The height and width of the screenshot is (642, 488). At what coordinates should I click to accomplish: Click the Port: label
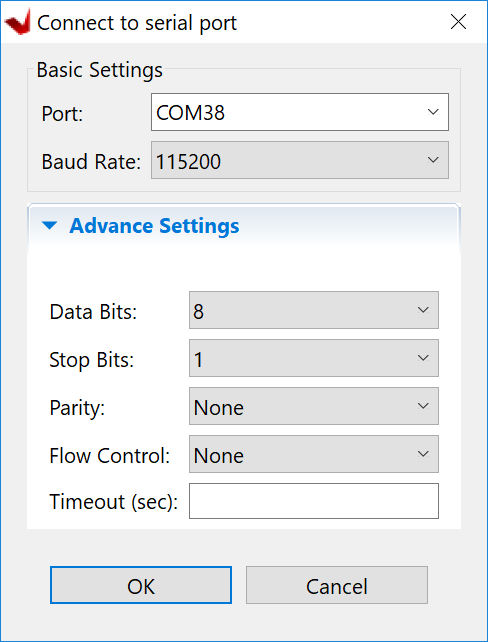click(x=62, y=113)
